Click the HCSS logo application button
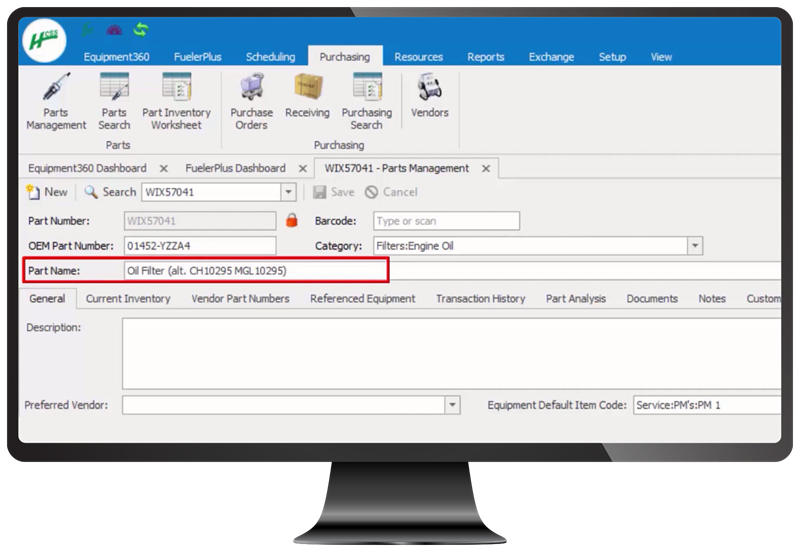Viewport: 800px width, 552px height. [x=44, y=40]
